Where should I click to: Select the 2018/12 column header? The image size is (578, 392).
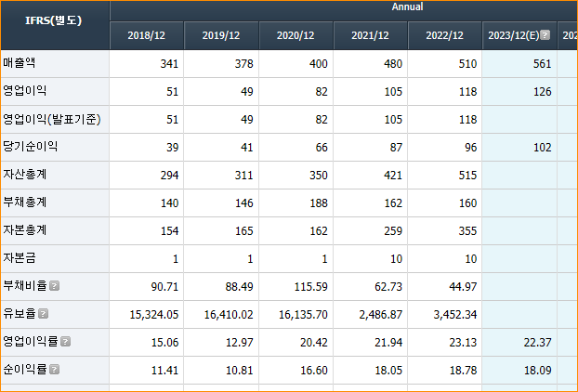coord(147,35)
